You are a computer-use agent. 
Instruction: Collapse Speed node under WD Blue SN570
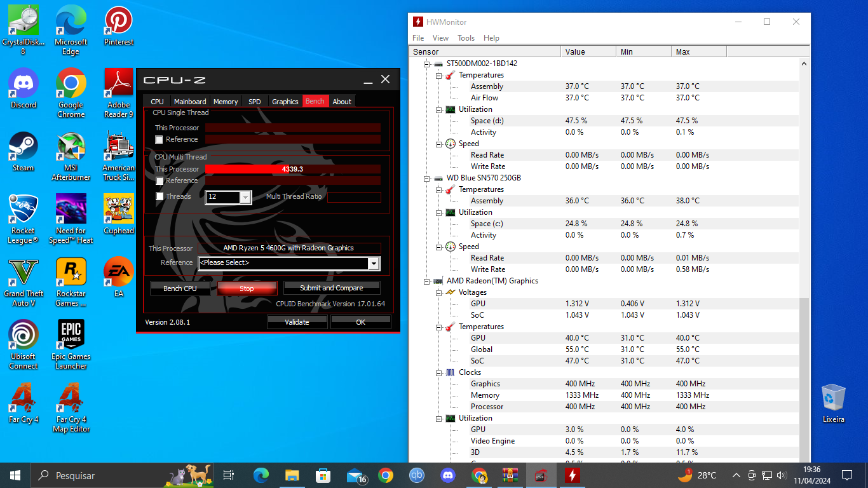(438, 247)
